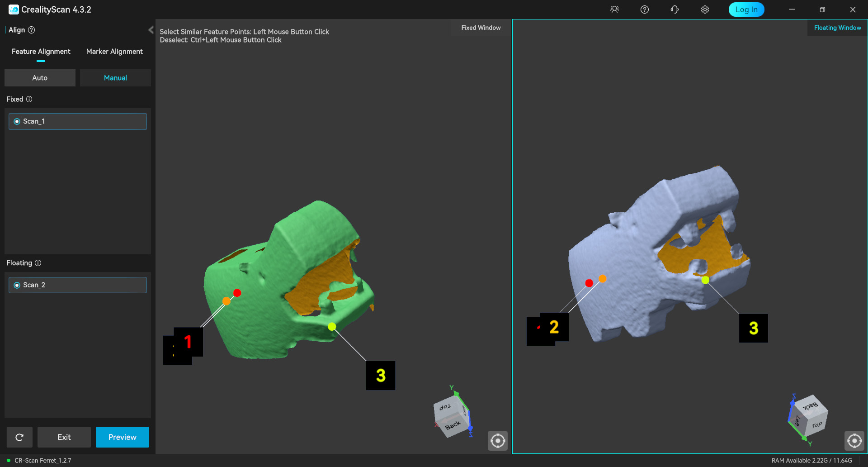The width and height of the screenshot is (868, 467).
Task: Click the Preview button
Action: click(122, 437)
